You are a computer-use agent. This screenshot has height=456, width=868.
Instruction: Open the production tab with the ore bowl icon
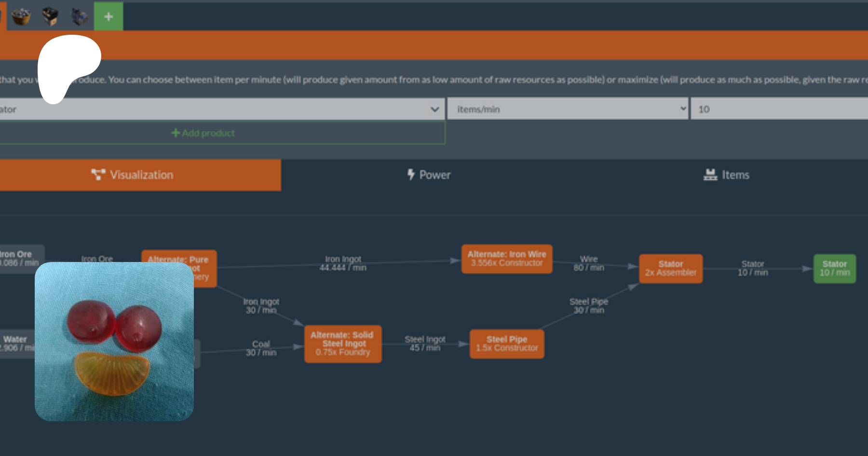click(21, 16)
